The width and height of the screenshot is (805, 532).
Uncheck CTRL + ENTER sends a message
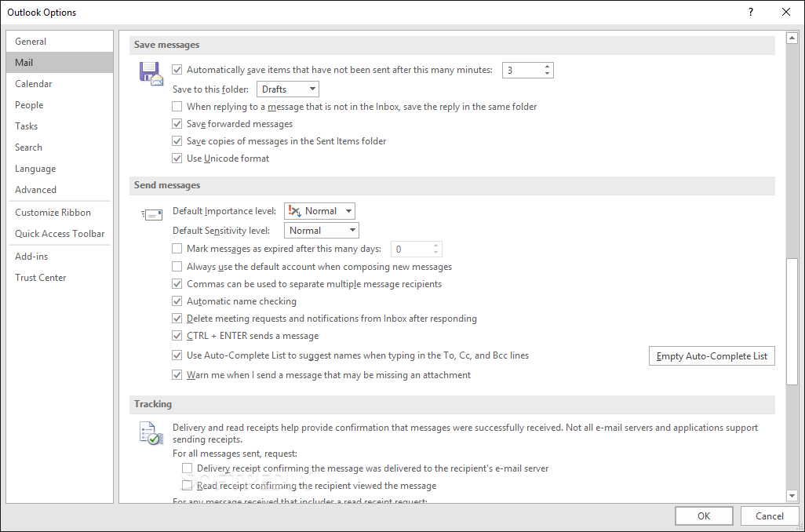(177, 336)
